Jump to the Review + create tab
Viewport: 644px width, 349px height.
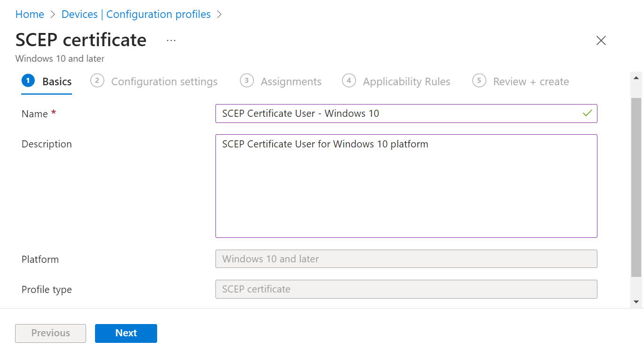coord(531,81)
